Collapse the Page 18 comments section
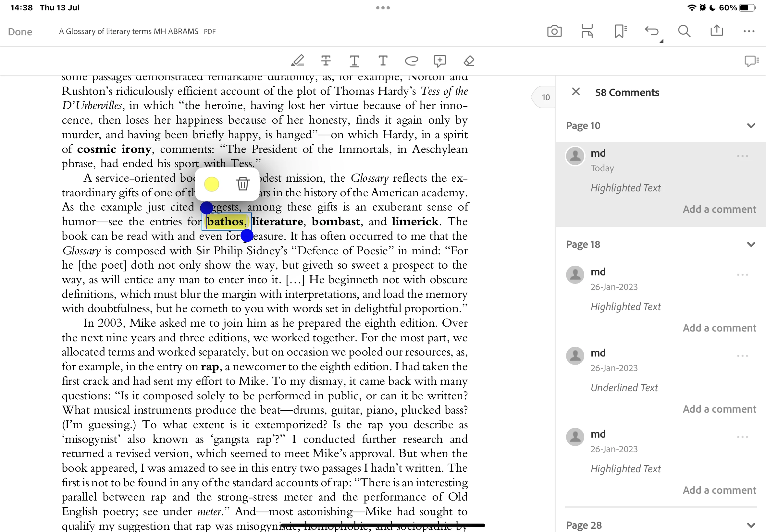The width and height of the screenshot is (766, 532). point(751,244)
